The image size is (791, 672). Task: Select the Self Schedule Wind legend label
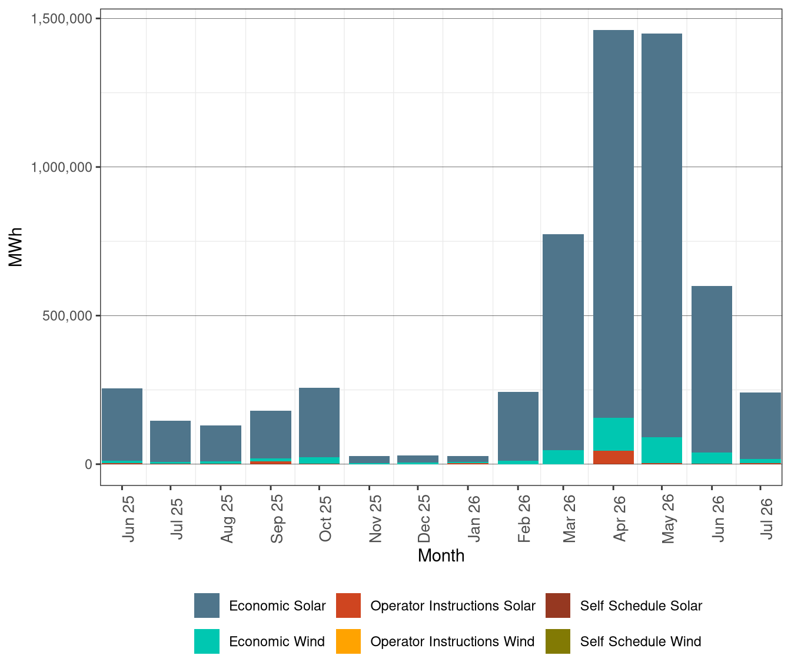click(x=640, y=641)
